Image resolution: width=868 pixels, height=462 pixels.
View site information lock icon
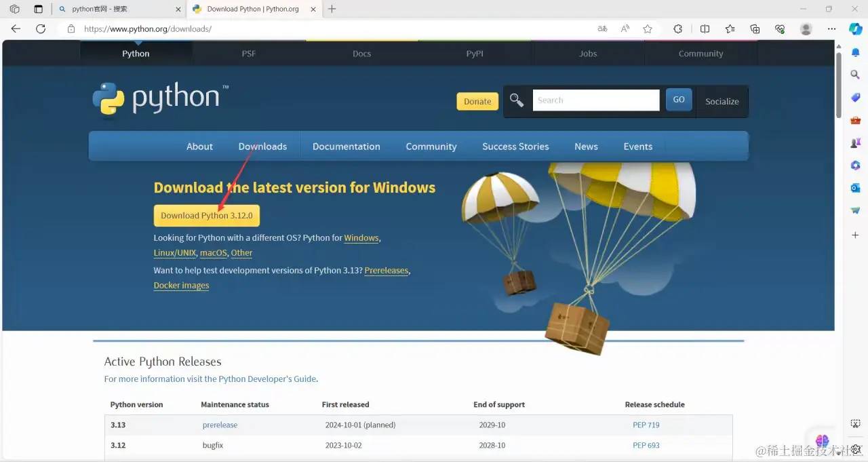click(x=71, y=29)
